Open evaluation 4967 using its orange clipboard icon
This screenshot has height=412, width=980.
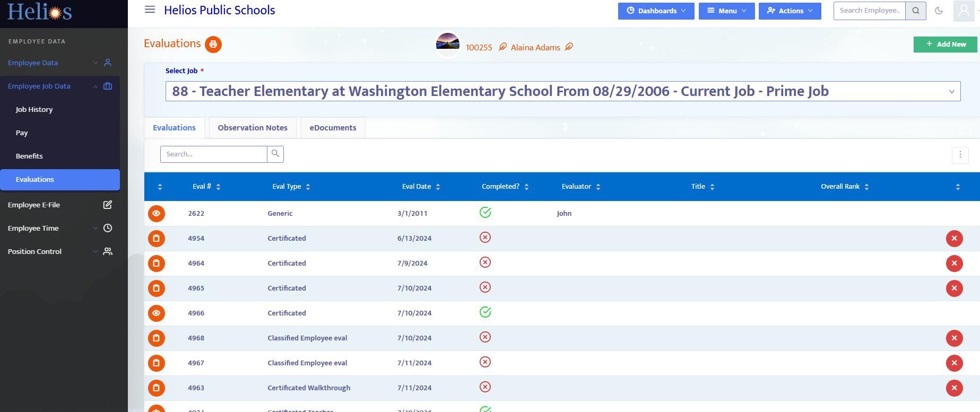[x=157, y=363]
